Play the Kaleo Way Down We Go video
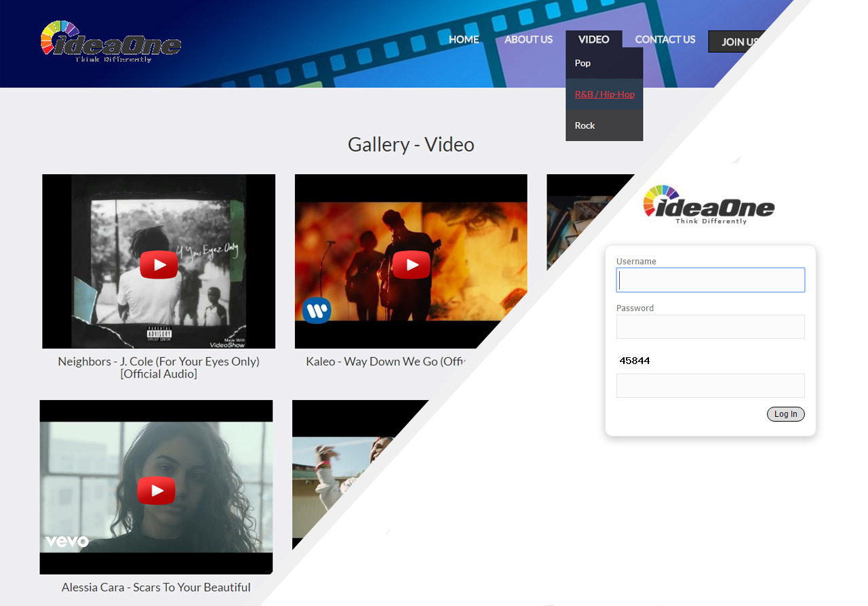Screen dimensions: 868x606 (x=412, y=264)
